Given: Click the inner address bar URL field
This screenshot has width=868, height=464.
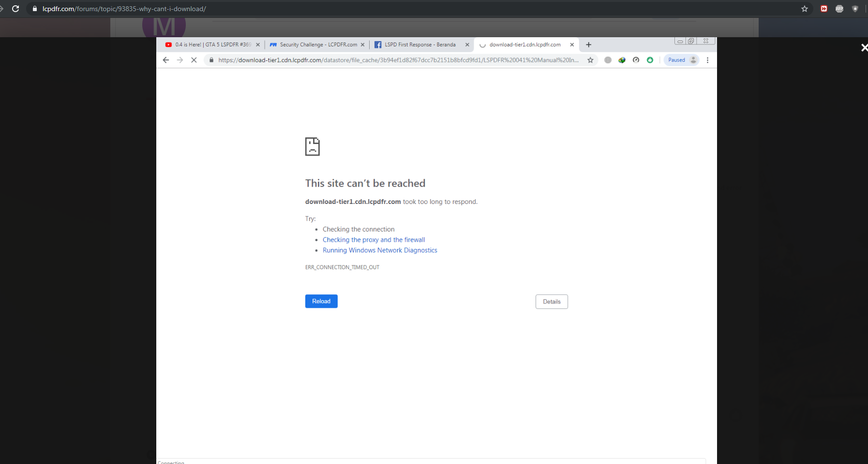Looking at the screenshot, I should click(x=398, y=60).
